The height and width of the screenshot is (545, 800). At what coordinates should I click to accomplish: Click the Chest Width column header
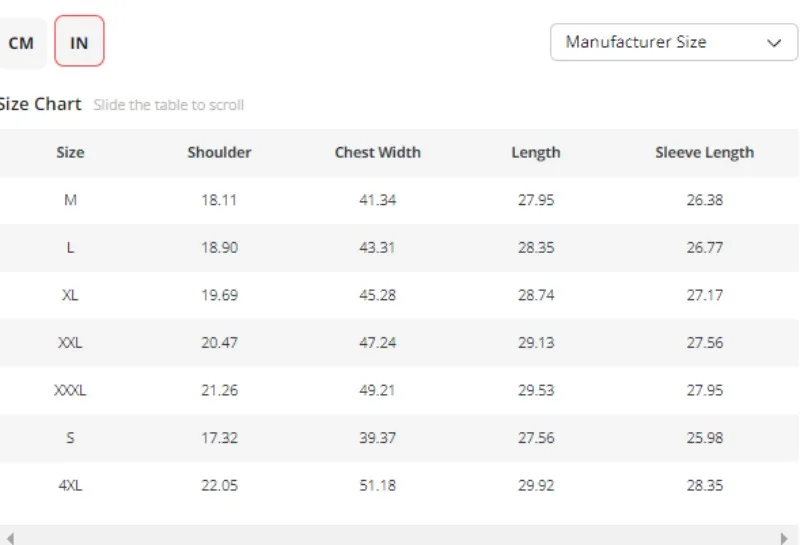tap(377, 153)
